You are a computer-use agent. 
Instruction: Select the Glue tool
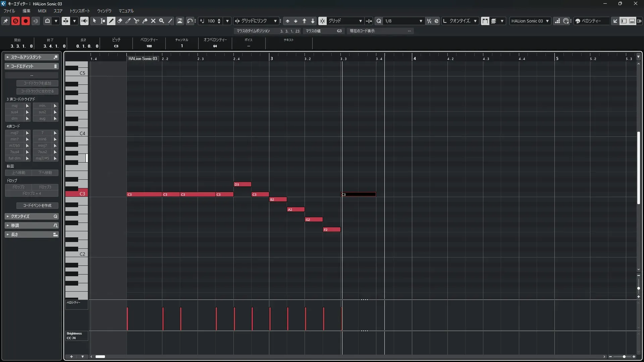145,21
